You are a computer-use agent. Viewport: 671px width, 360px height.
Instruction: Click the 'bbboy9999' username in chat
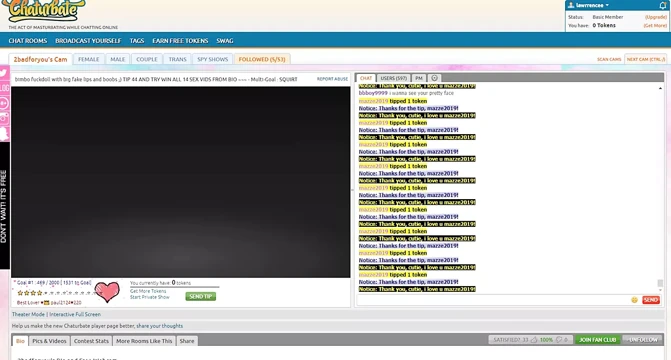click(x=373, y=93)
